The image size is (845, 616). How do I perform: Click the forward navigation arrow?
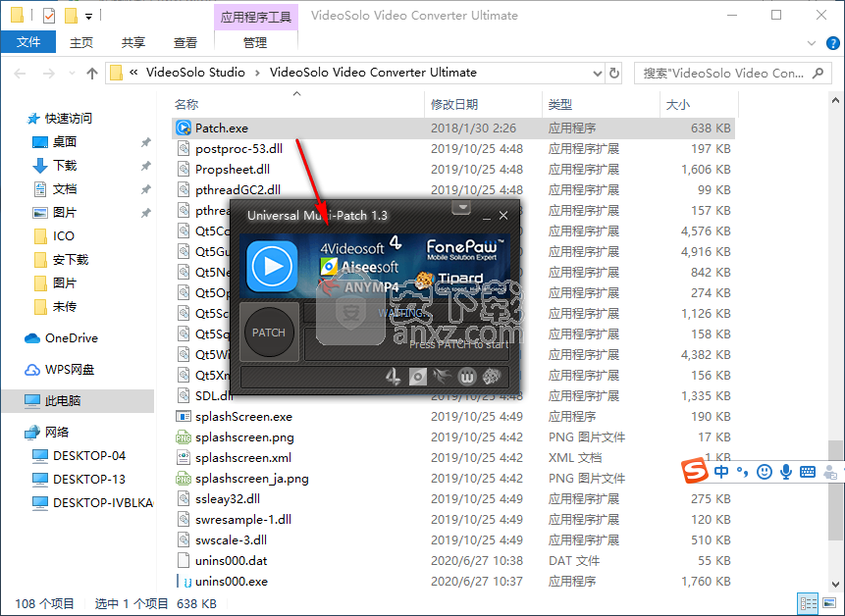tap(48, 74)
